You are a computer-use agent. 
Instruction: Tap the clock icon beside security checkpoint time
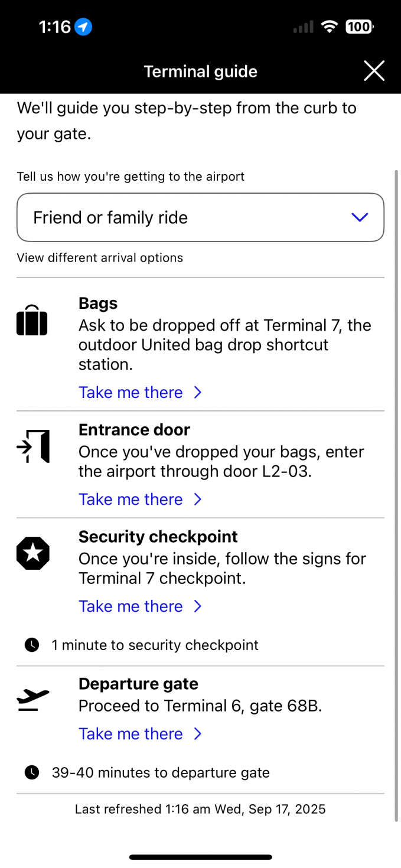[32, 645]
